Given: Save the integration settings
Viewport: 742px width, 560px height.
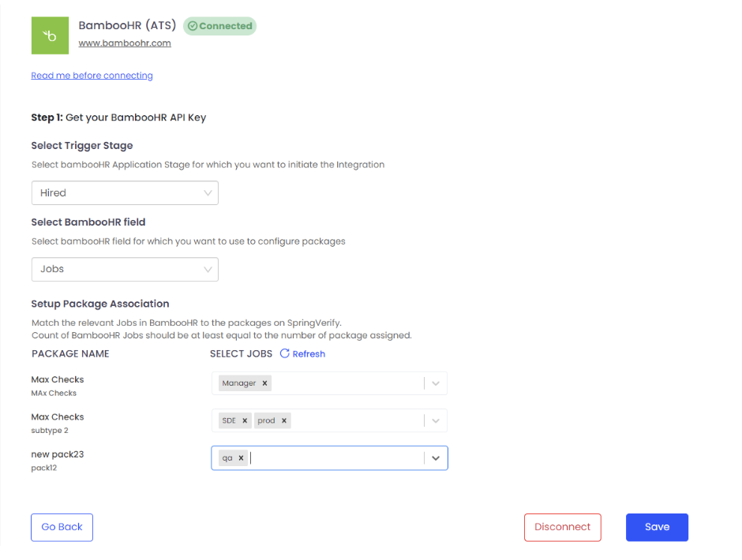Looking at the screenshot, I should 657,527.
